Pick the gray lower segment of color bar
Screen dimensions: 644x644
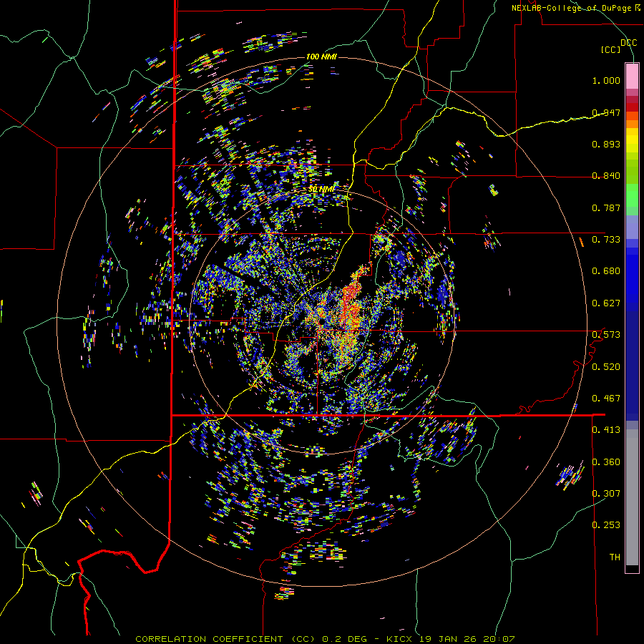click(x=632, y=497)
